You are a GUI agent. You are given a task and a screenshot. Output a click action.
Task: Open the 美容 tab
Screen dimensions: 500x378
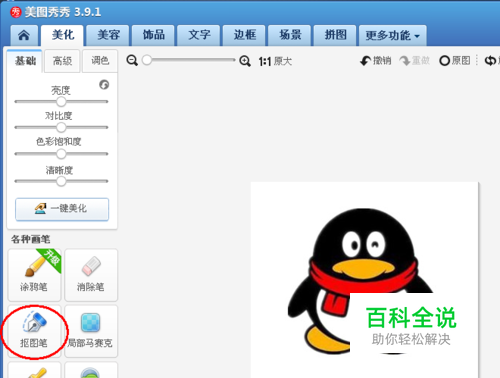coord(108,35)
